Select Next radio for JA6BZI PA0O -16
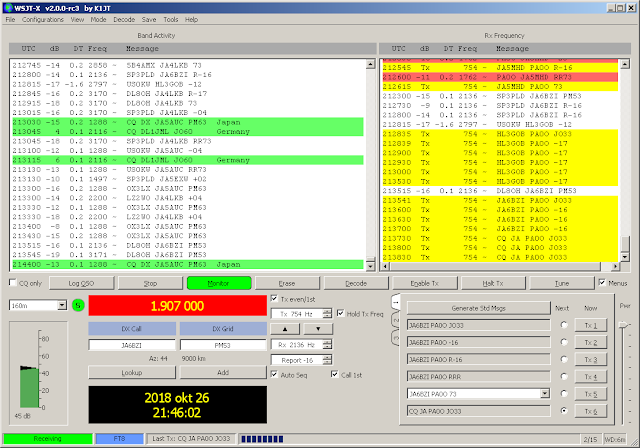The image size is (640, 448). point(564,342)
